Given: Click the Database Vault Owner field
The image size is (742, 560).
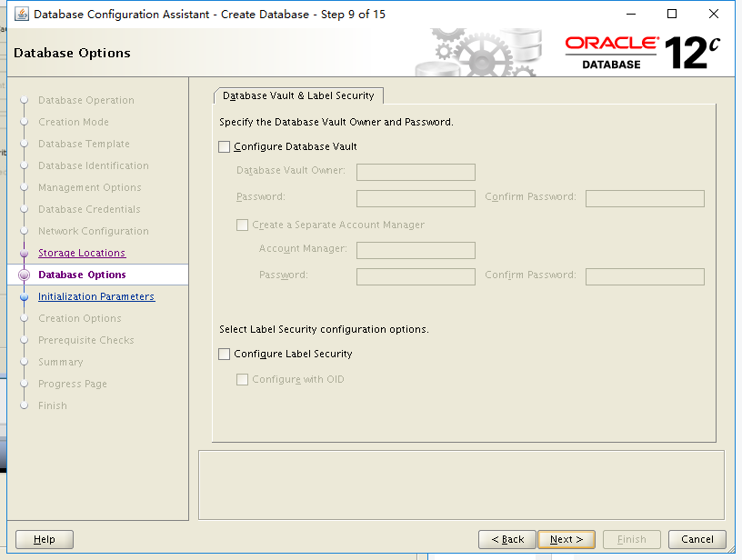Looking at the screenshot, I should tap(416, 172).
